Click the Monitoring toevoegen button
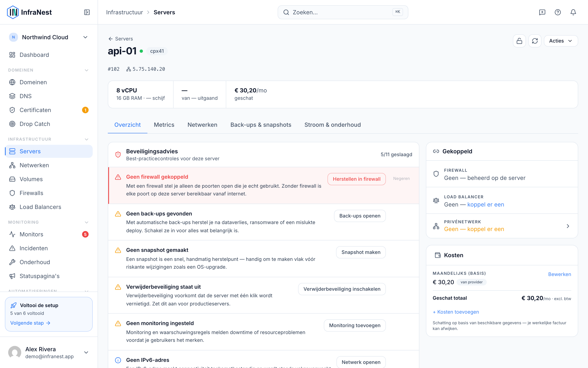 click(x=354, y=326)
